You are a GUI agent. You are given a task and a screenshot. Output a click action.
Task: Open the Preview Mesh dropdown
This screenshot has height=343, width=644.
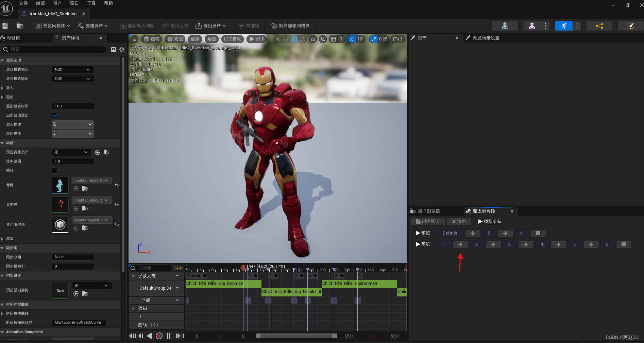53,26
